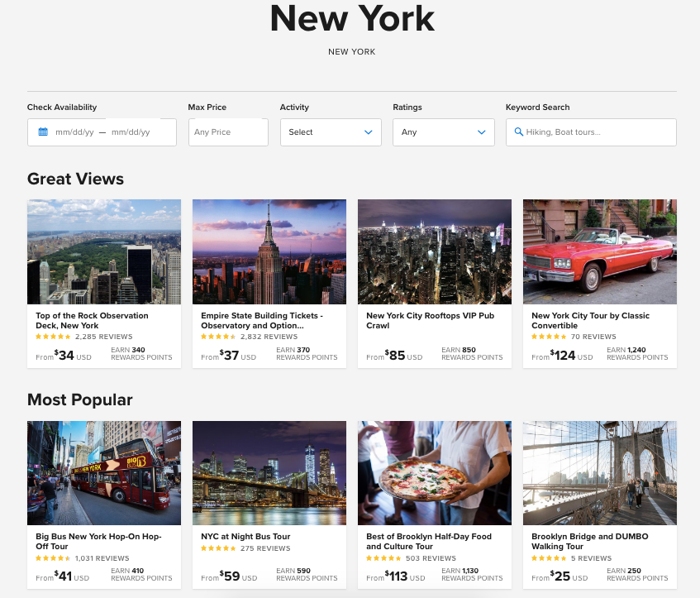Image resolution: width=700 pixels, height=598 pixels.
Task: Click EARN 250 REWARDS POINTS text
Action: [x=637, y=574]
